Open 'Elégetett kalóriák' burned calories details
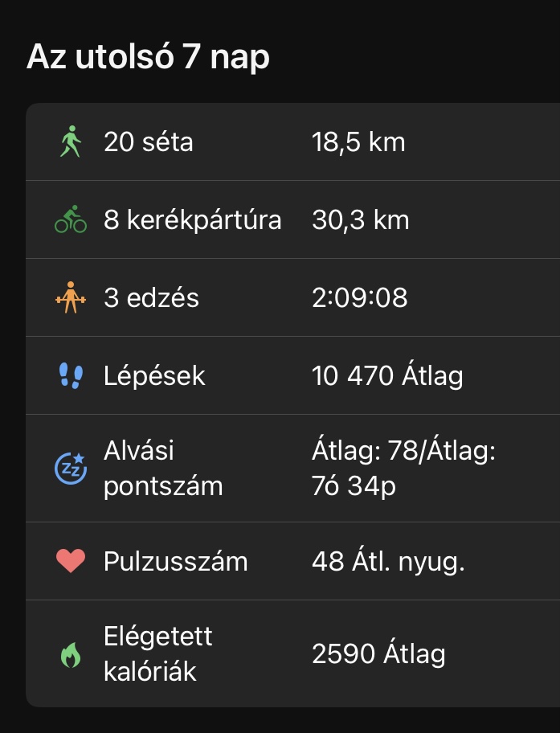560x733 pixels. [158, 654]
